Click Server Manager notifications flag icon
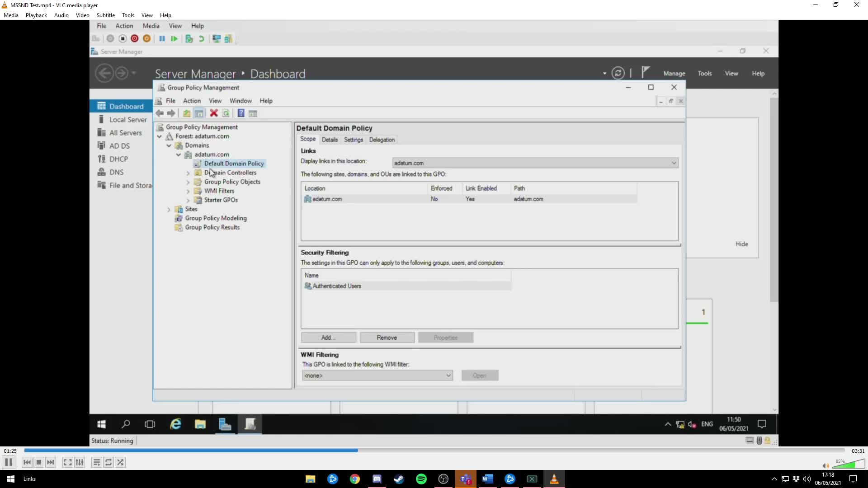The image size is (868, 488). tap(646, 72)
